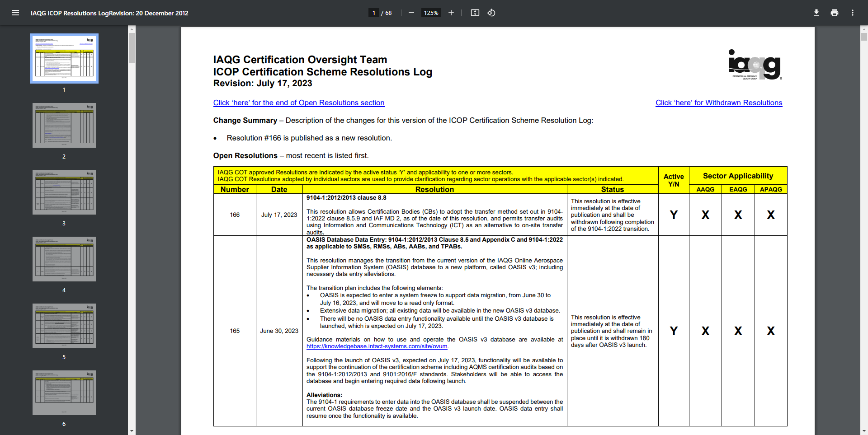This screenshot has width=868, height=435.
Task: Click the 'Resolution' column header
Action: (x=434, y=189)
